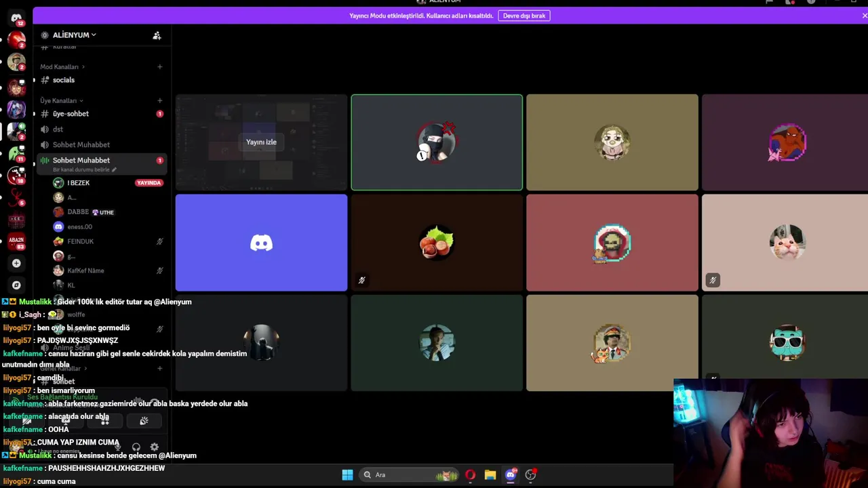Screen dimensions: 868x488
Task: Join the inactive Sohbet Muhabbet voice channel
Action: click(101, 144)
